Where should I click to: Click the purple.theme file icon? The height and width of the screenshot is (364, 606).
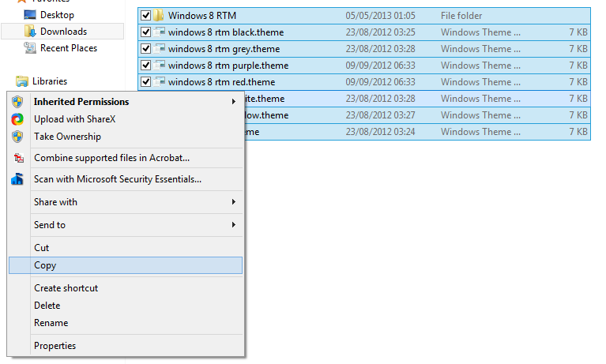[x=160, y=66]
